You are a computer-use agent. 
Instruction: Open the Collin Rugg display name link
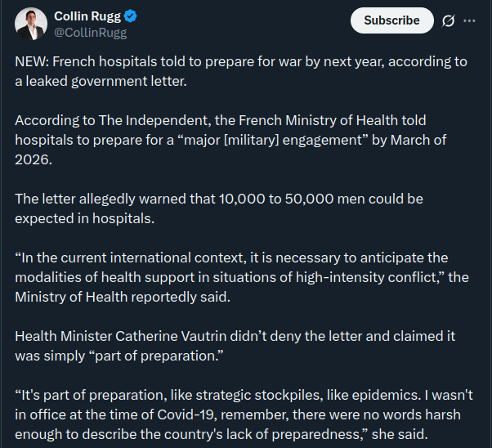[86, 16]
